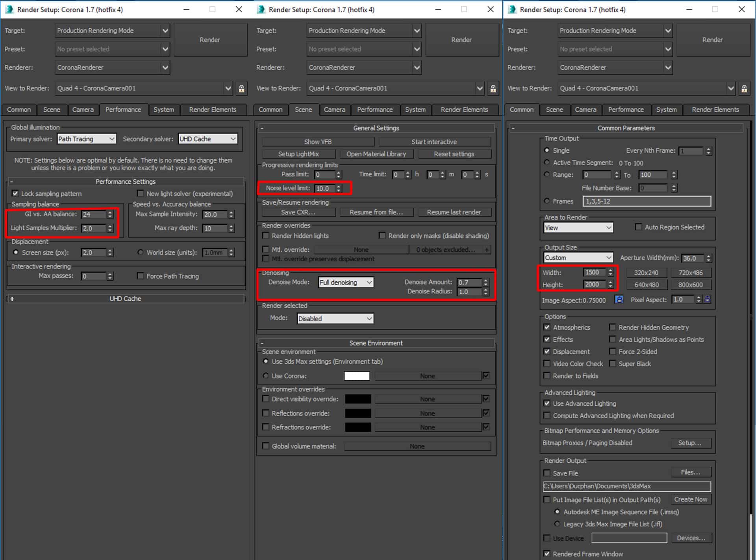
Task: Enable Render hidden lights checkbox
Action: [x=266, y=236]
